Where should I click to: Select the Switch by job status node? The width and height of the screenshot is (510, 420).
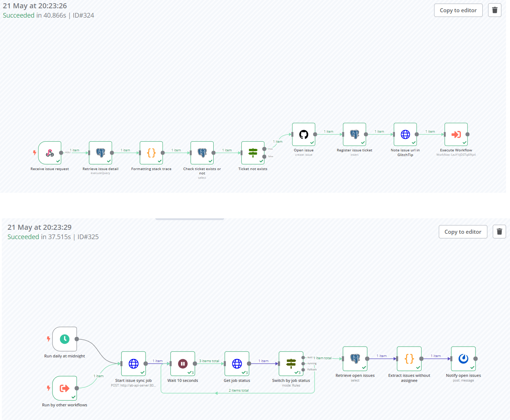(291, 364)
